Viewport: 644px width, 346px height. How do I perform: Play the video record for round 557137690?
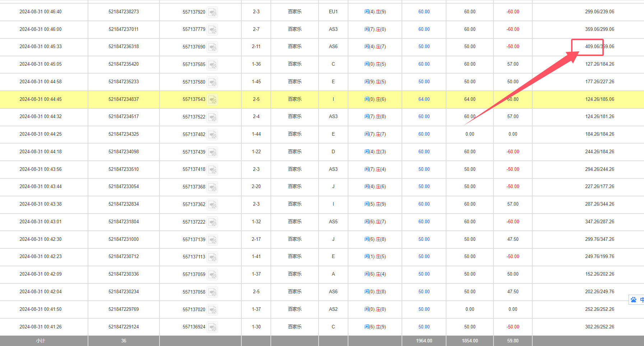[x=213, y=47]
